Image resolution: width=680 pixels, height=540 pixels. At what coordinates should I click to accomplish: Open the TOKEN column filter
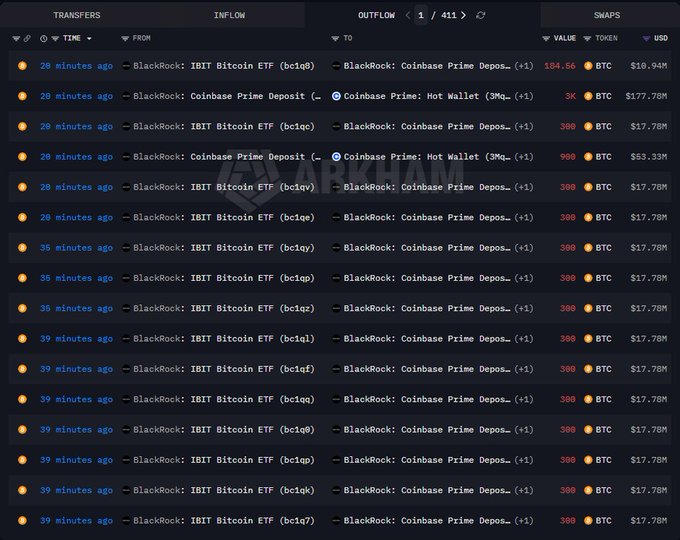pos(587,39)
